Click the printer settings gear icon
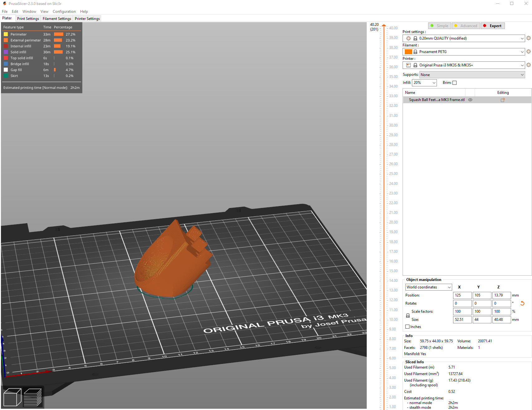This screenshot has width=532, height=410. (x=528, y=65)
